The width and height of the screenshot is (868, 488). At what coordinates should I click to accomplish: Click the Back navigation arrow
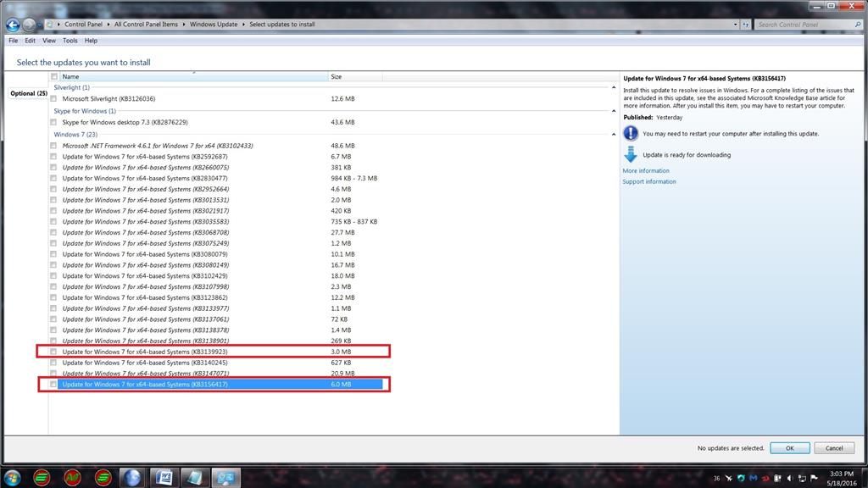click(13, 25)
